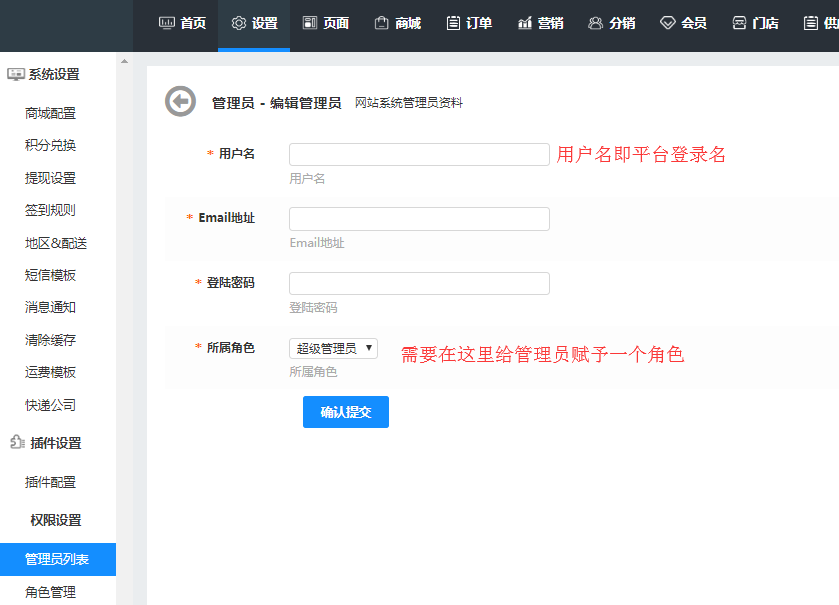This screenshot has width=839, height=605.
Task: Click the circular back arrow button
Action: point(180,102)
